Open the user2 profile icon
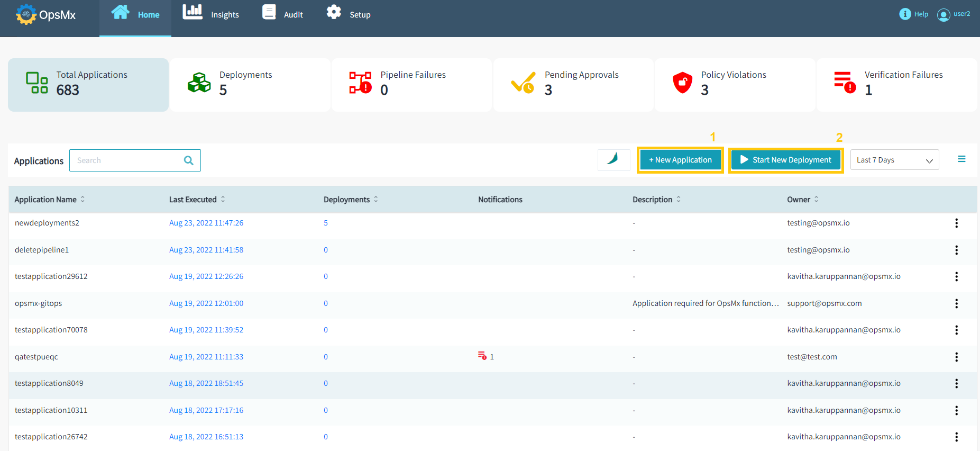 pos(943,15)
